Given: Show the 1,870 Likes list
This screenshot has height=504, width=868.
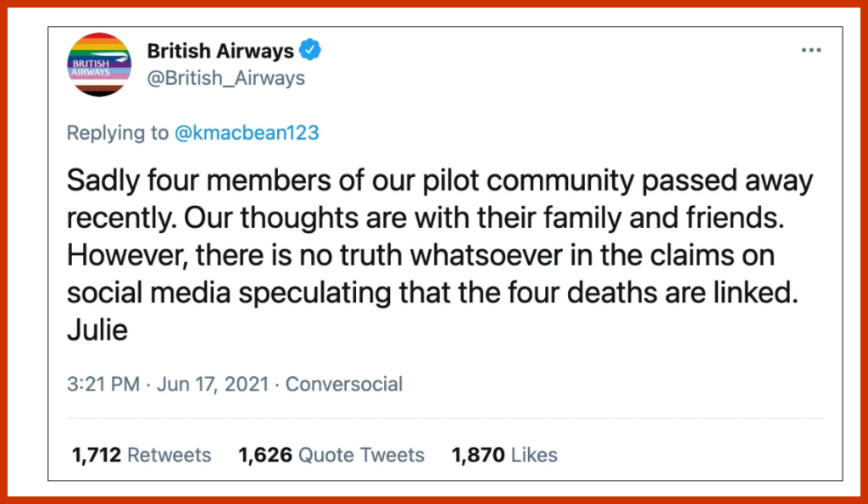Looking at the screenshot, I should (504, 455).
